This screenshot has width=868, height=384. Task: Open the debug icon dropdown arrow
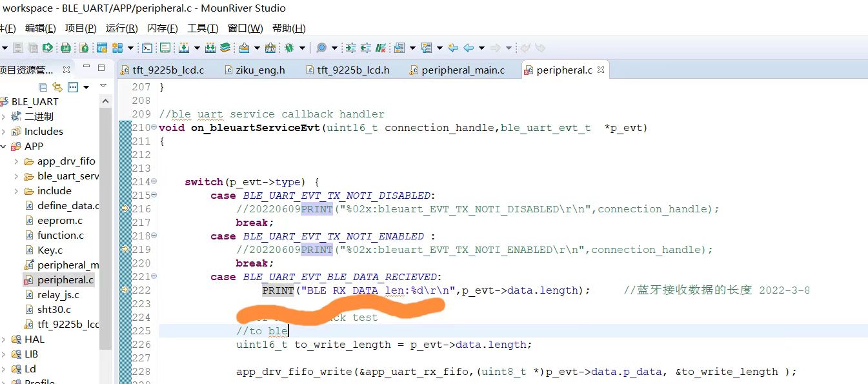coord(301,48)
